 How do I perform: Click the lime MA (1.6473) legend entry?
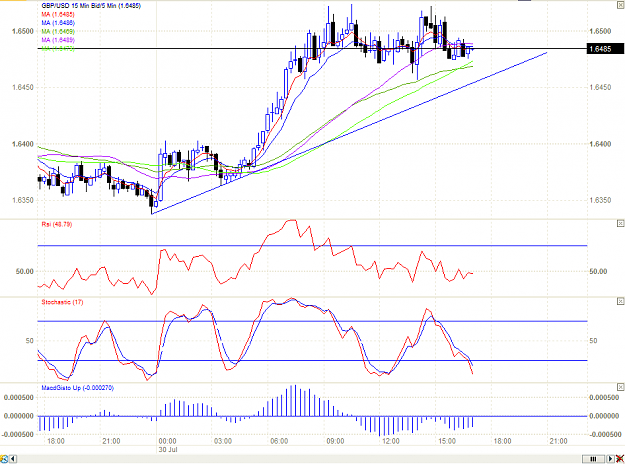(58, 49)
